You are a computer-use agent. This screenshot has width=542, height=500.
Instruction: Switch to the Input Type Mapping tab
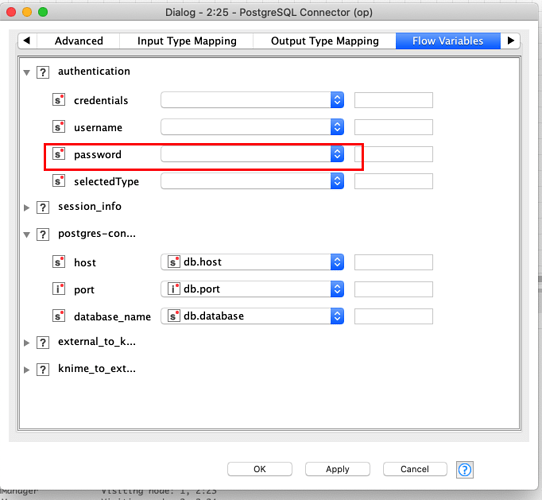[x=187, y=41]
